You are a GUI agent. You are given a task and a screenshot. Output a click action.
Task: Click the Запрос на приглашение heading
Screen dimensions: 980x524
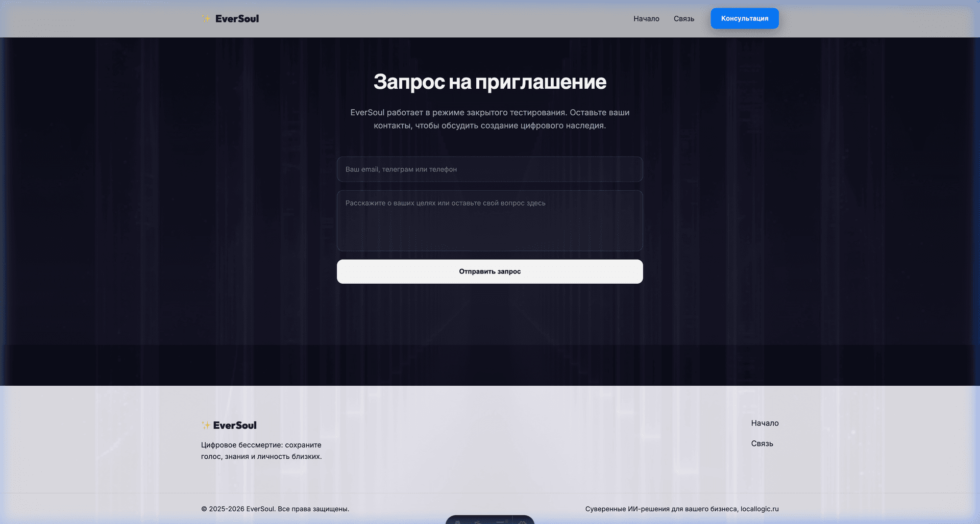489,82
